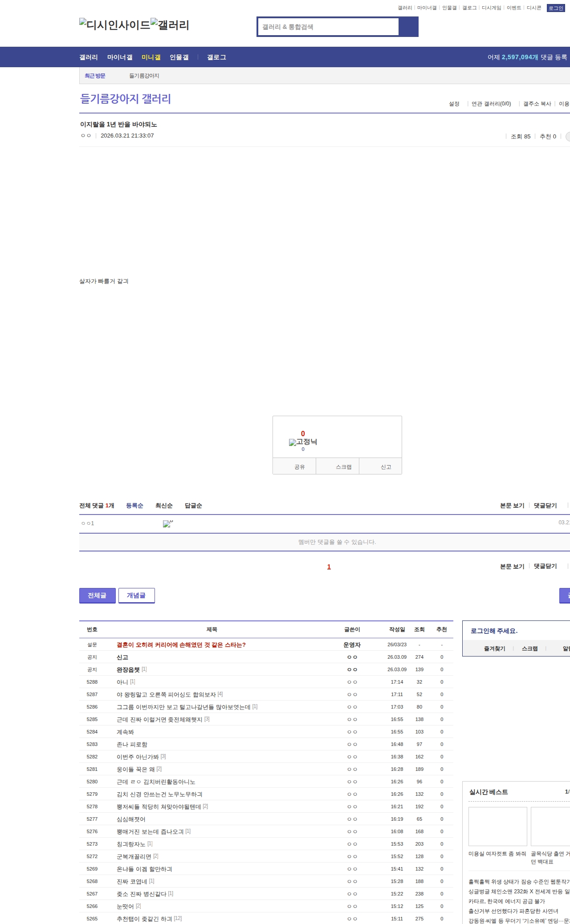Open the dccon image in the comment
Viewport: 570px width, 924px height.
pyautogui.click(x=167, y=524)
